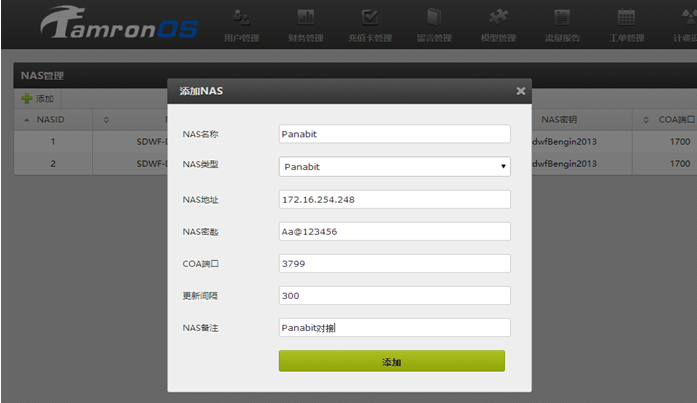Open 工单管理 work order icon

tap(626, 17)
